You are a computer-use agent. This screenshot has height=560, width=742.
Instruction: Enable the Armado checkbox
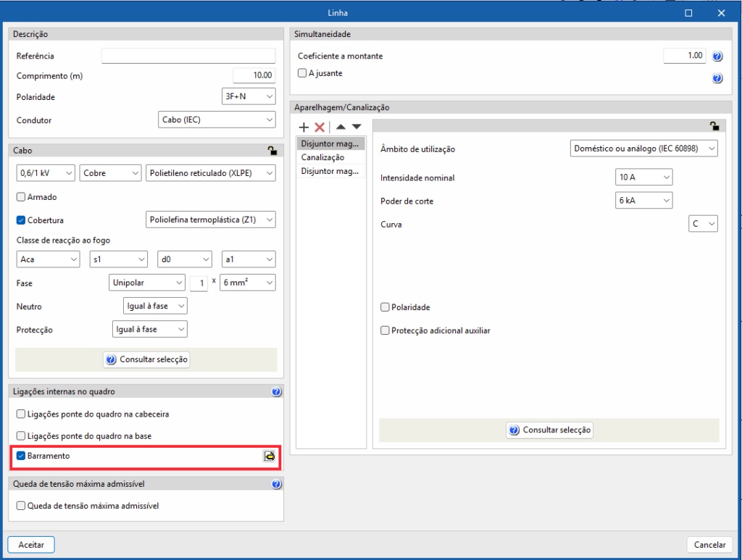pyautogui.click(x=21, y=197)
